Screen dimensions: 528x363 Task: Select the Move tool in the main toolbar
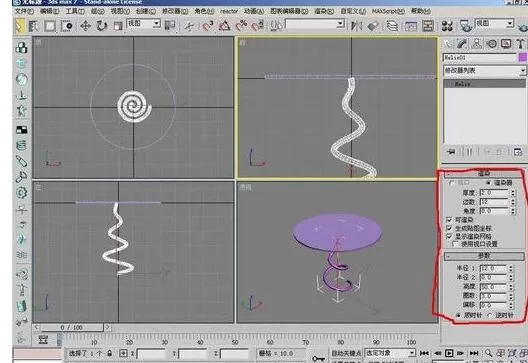[x=86, y=26]
